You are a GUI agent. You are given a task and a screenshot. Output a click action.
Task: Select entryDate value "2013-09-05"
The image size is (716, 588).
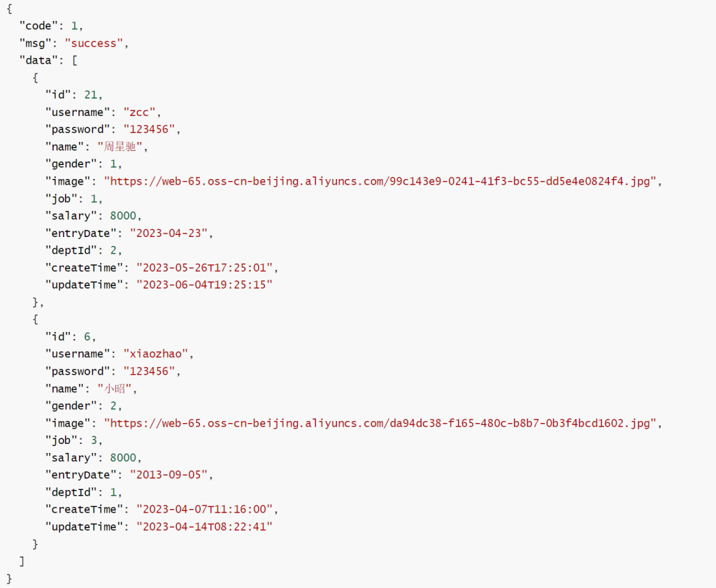[x=171, y=475]
